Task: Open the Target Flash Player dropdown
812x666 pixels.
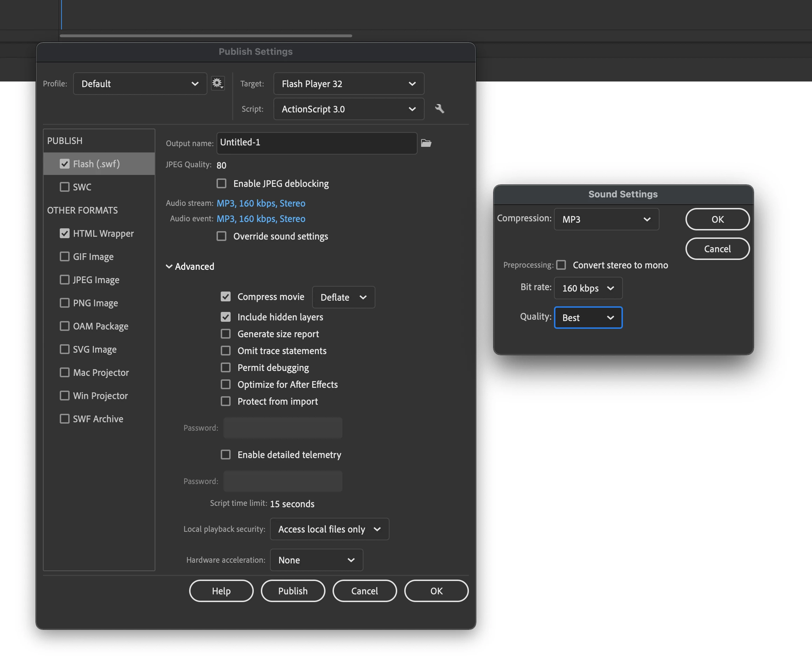Action: 349,84
